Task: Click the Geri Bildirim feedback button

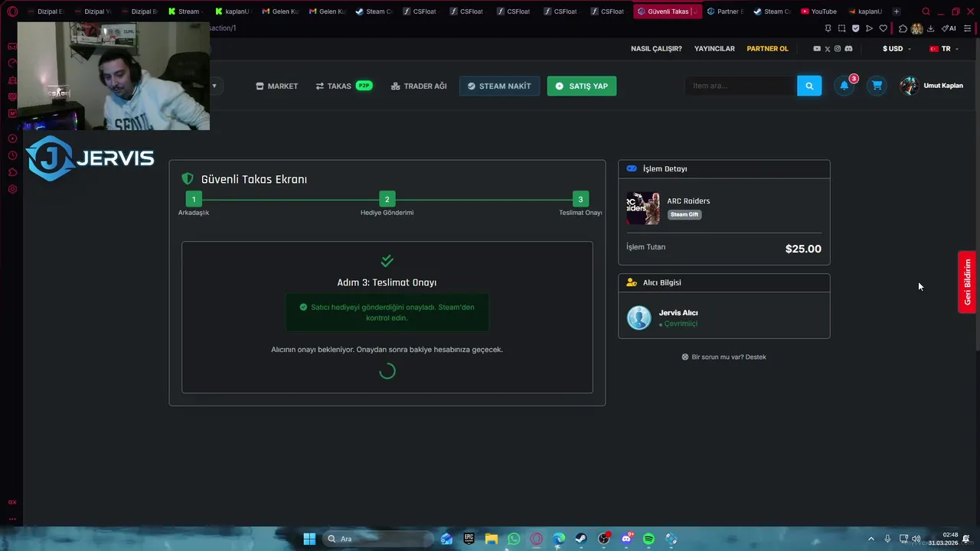Action: click(967, 282)
